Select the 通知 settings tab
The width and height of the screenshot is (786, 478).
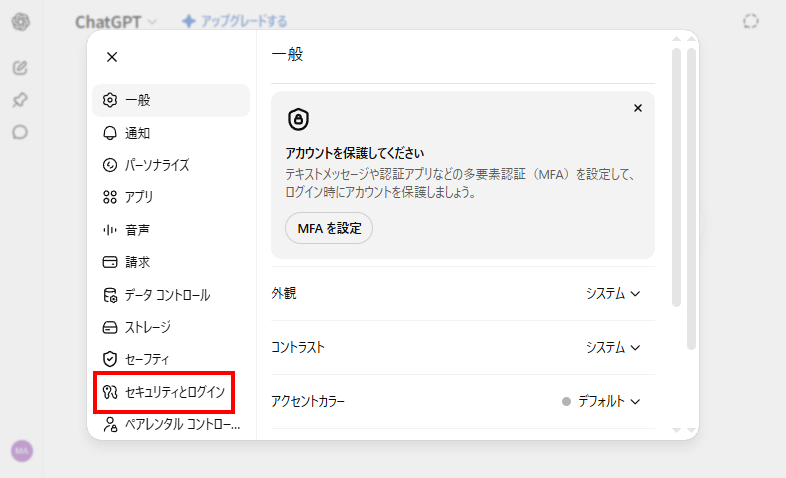coord(171,133)
